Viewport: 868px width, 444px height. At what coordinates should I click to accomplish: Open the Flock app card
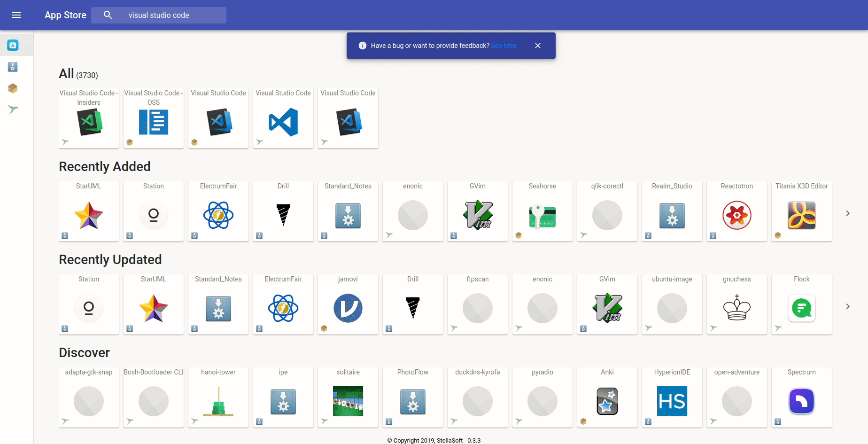pos(802,304)
